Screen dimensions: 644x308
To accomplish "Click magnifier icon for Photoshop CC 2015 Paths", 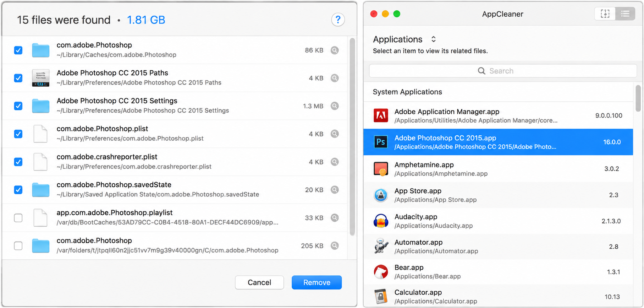I will [x=335, y=78].
